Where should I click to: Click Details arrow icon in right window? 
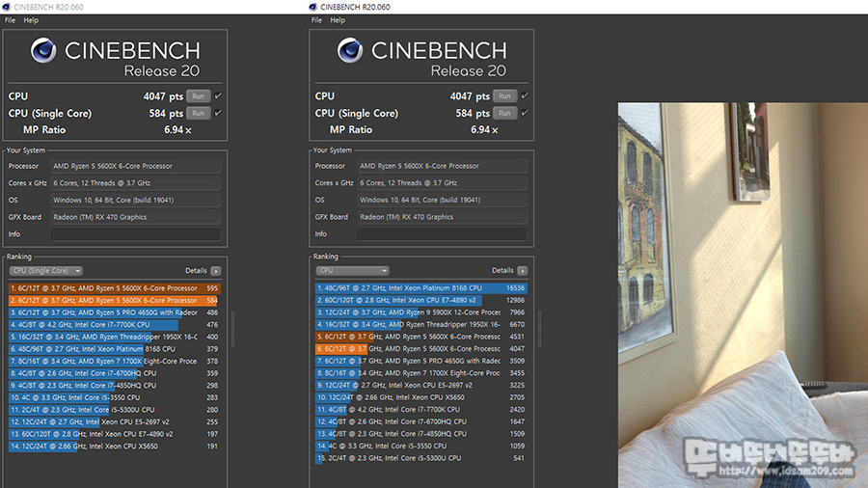(x=523, y=271)
